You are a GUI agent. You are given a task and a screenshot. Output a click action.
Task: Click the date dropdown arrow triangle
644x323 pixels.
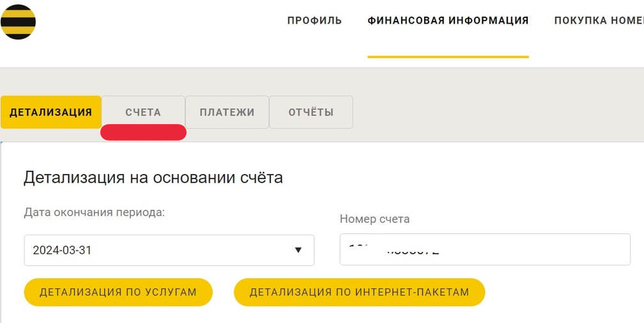click(x=298, y=250)
